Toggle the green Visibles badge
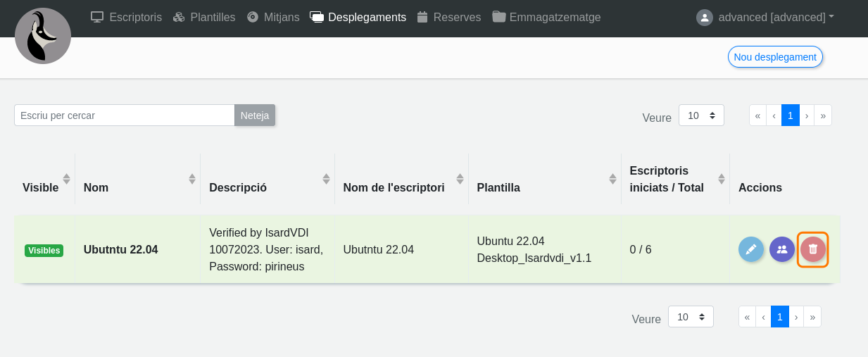This screenshot has width=868, height=357. click(x=44, y=250)
